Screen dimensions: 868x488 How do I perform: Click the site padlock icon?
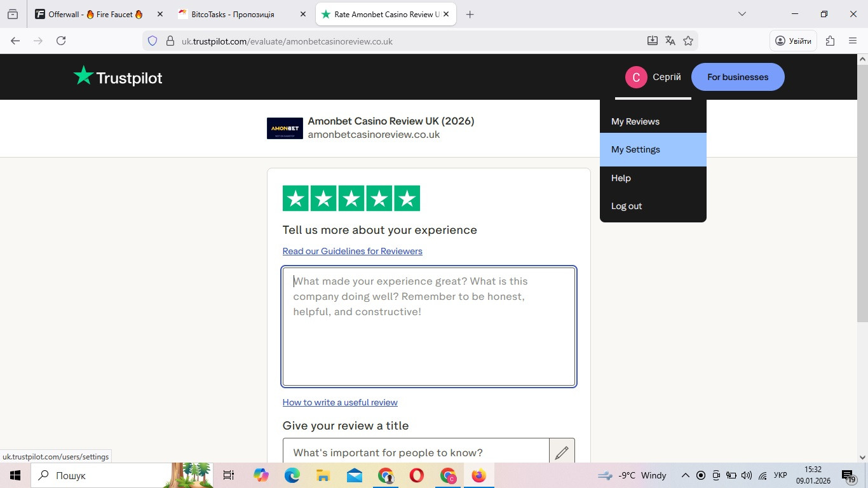170,41
